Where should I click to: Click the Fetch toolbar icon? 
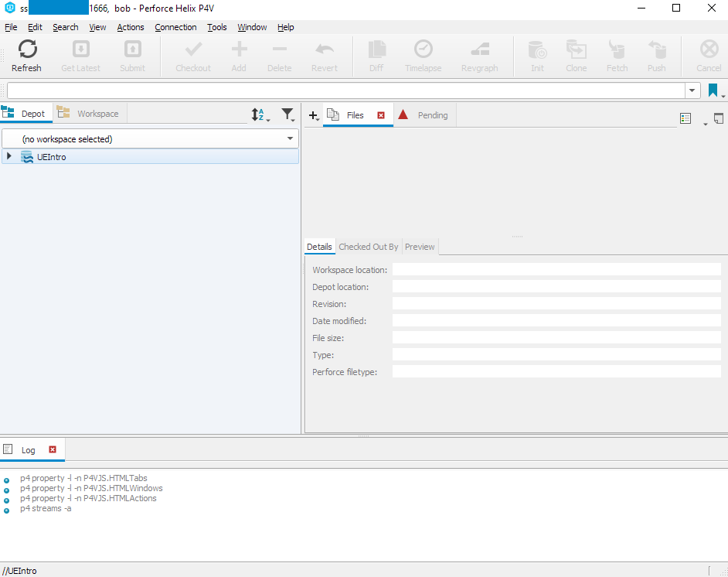(617, 50)
